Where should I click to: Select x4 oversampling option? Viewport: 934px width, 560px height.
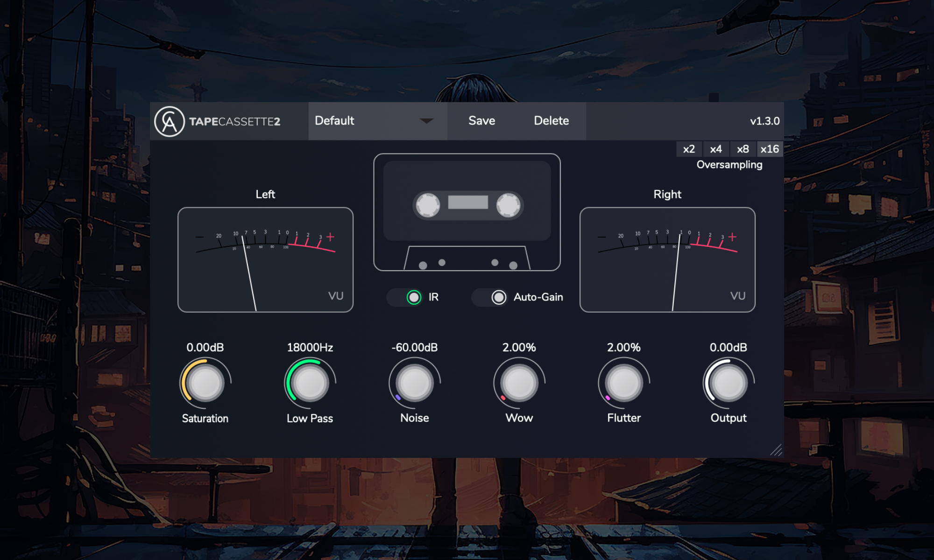tap(715, 149)
